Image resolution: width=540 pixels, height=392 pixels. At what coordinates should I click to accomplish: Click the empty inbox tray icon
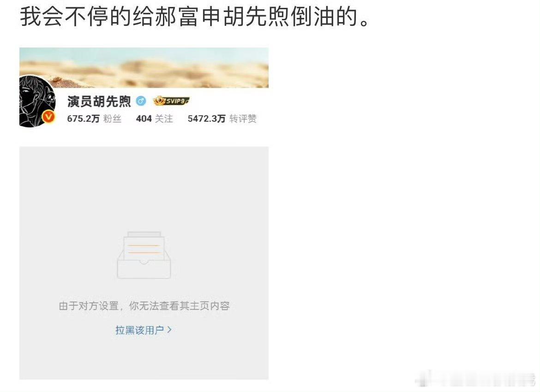144,255
